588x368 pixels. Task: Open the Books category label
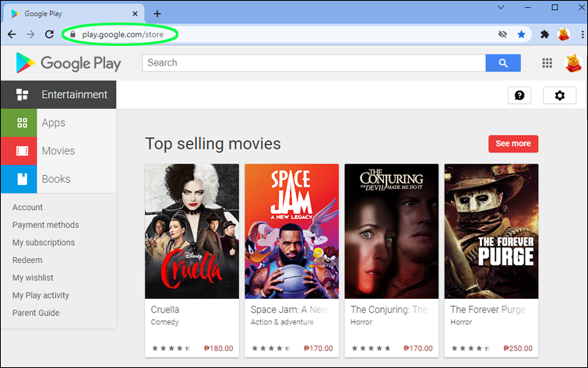point(56,179)
